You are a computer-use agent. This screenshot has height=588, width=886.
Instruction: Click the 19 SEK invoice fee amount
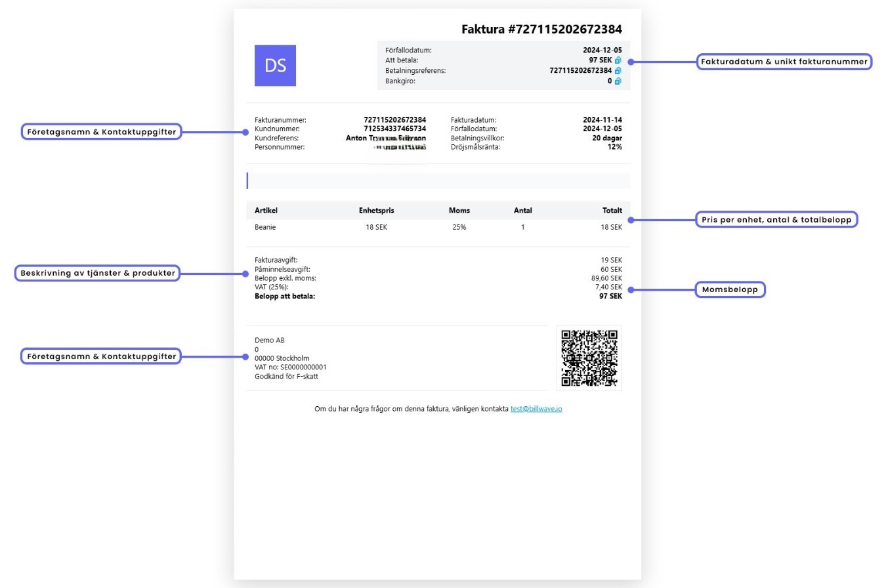click(612, 260)
